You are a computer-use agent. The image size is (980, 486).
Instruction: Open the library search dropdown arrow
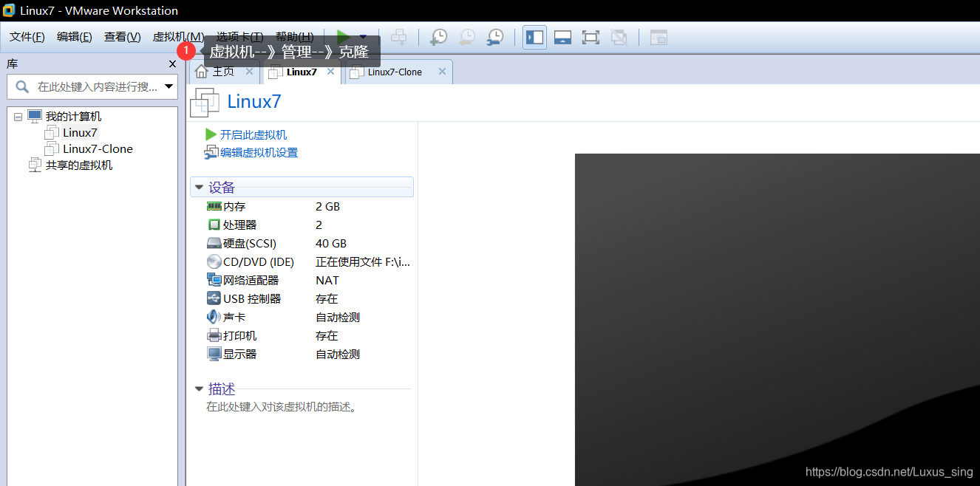[x=169, y=87]
